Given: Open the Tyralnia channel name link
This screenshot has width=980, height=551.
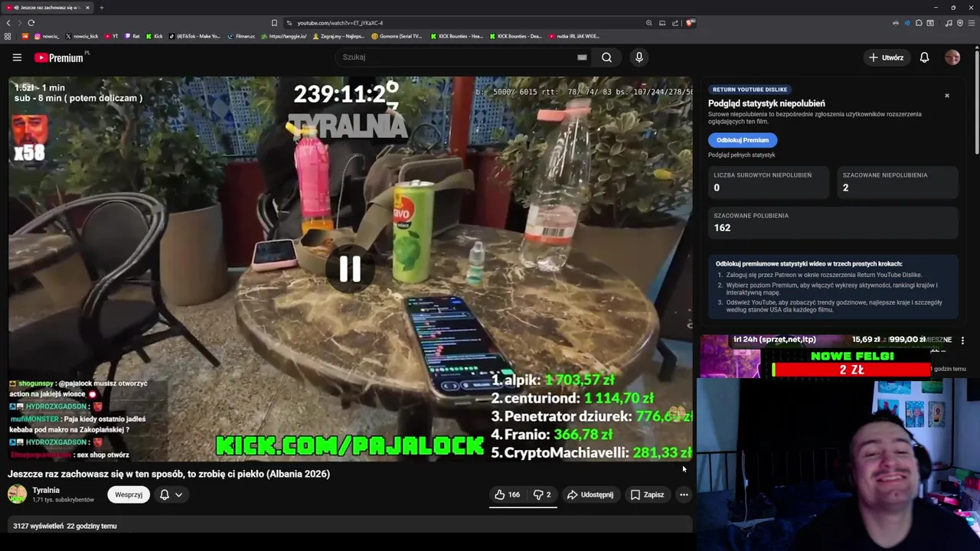Looking at the screenshot, I should coord(46,490).
